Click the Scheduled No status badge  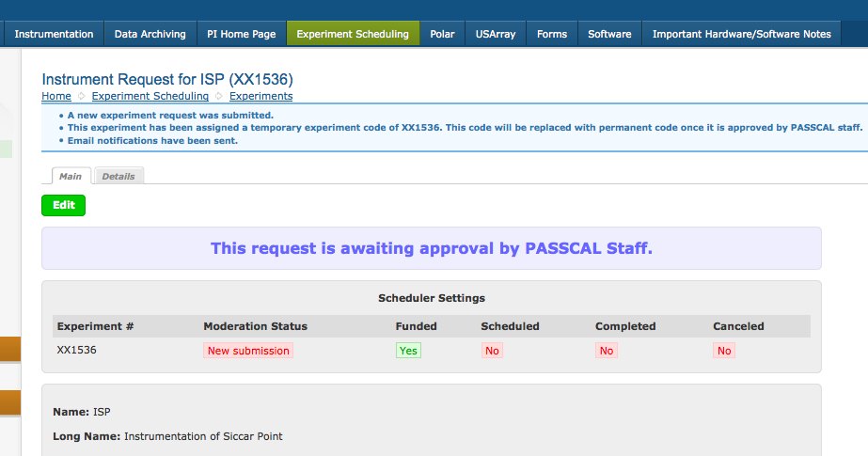point(491,350)
